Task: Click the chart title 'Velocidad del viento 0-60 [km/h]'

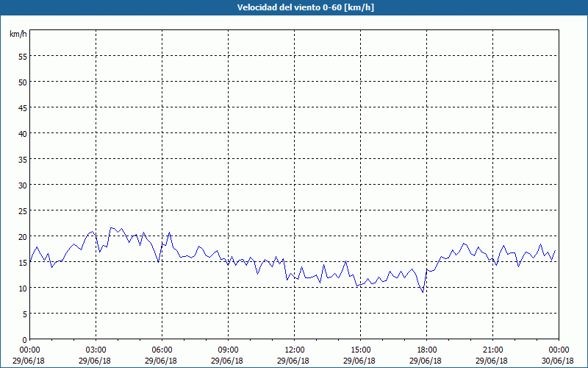Action: pyautogui.click(x=305, y=7)
